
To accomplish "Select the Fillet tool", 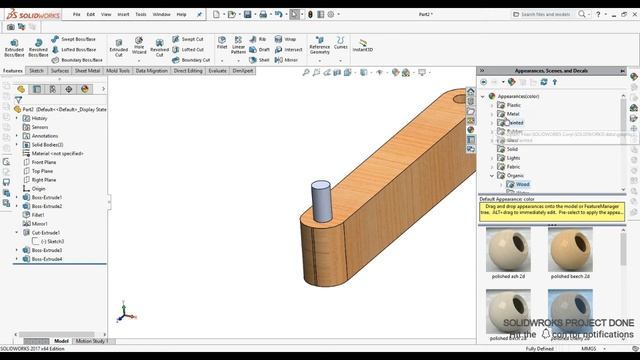I will [222, 42].
